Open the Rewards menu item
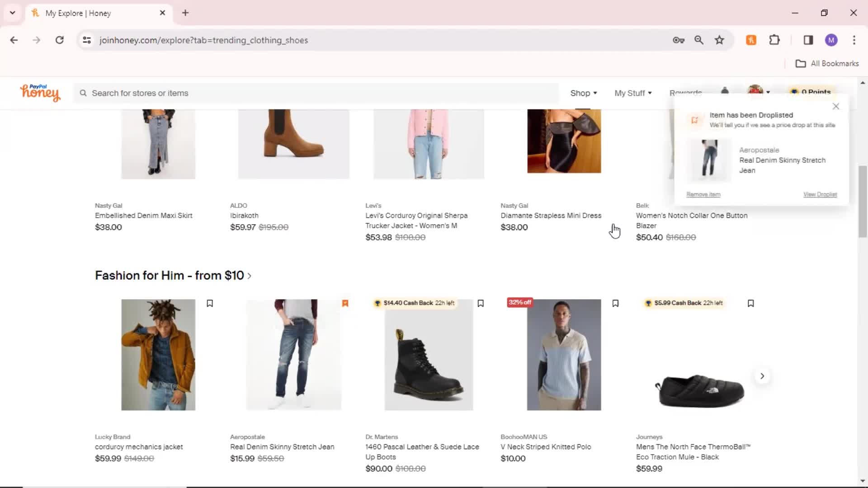The height and width of the screenshot is (488, 868). (685, 92)
